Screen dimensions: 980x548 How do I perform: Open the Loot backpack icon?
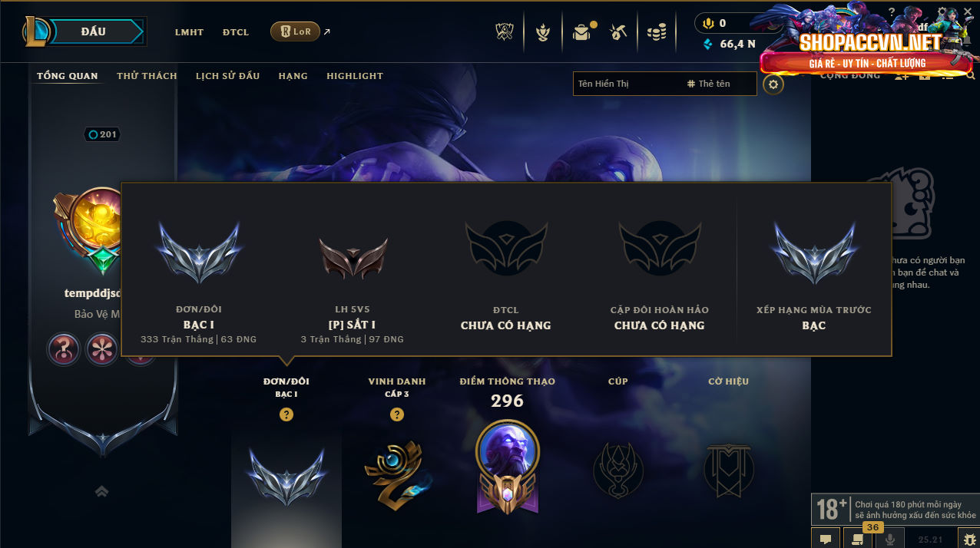click(x=582, y=32)
